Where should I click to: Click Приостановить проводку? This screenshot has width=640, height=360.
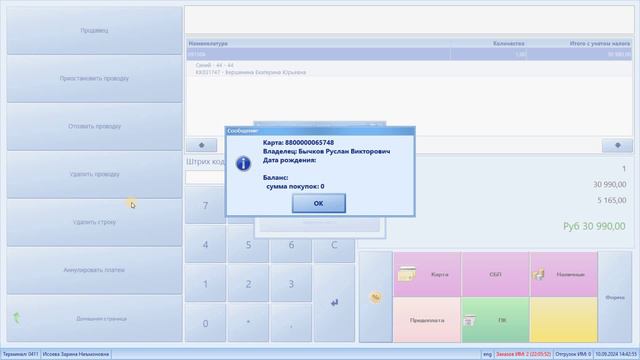pyautogui.click(x=94, y=78)
